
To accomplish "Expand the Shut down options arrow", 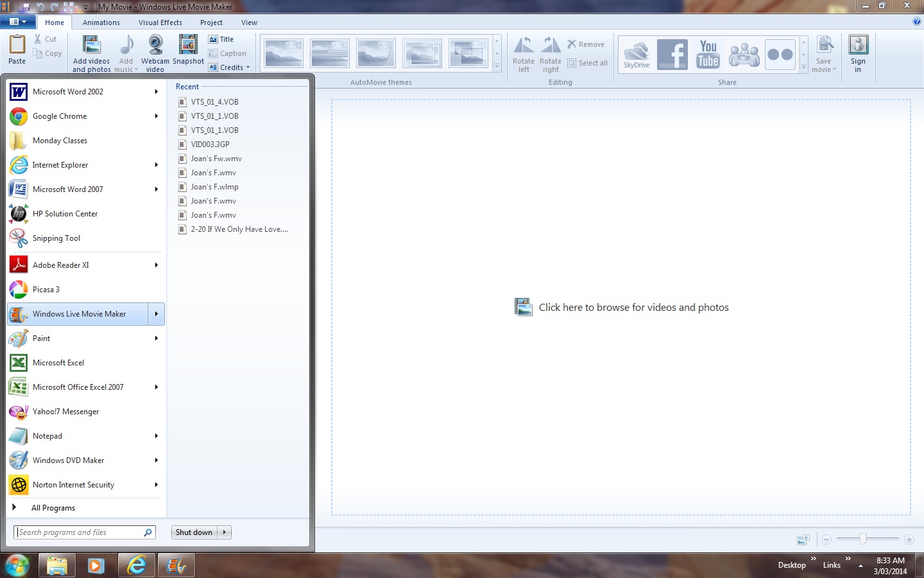I will pyautogui.click(x=225, y=532).
